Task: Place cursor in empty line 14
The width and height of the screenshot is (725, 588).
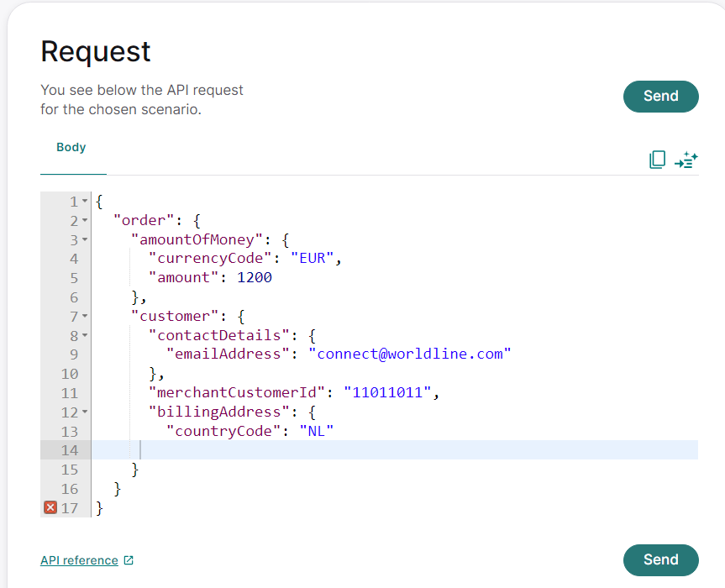Action: (x=395, y=449)
